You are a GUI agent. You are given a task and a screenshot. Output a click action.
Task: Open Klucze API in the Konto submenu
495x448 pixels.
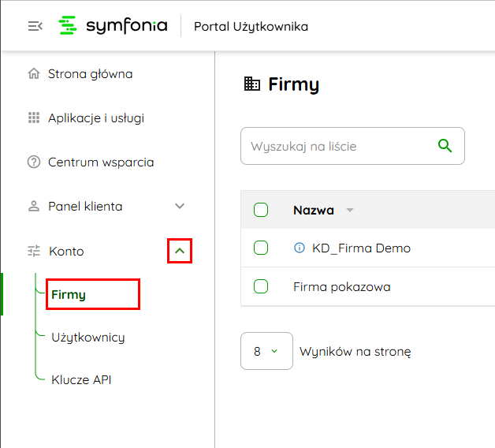click(81, 379)
